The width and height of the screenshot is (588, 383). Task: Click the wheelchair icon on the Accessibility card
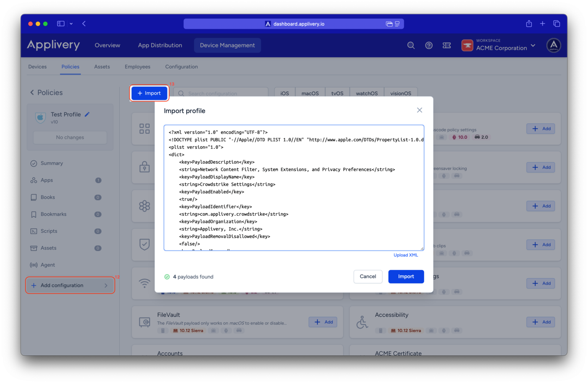pyautogui.click(x=362, y=322)
